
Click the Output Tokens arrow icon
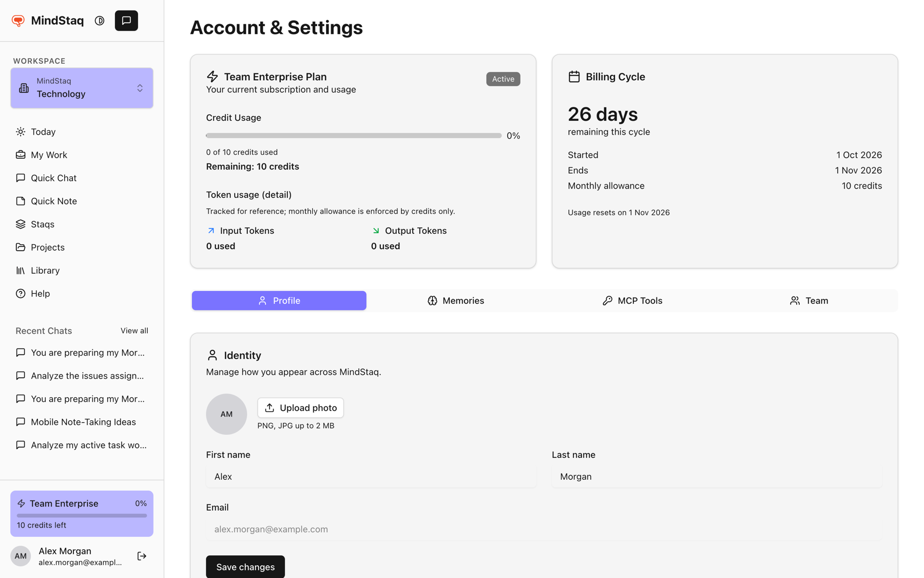[376, 231]
